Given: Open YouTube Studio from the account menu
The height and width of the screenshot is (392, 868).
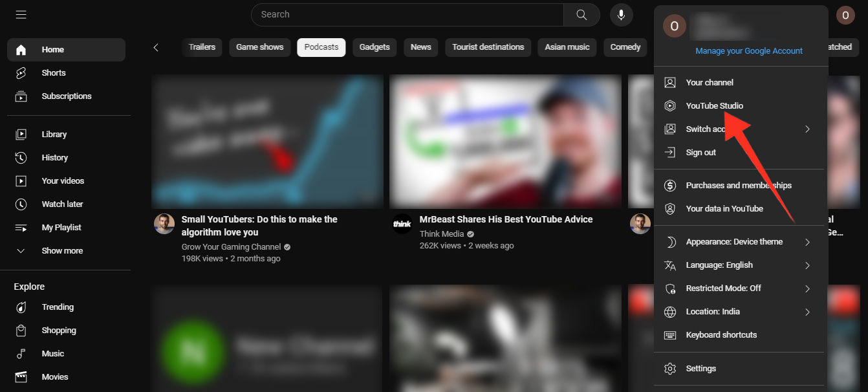Looking at the screenshot, I should (714, 105).
